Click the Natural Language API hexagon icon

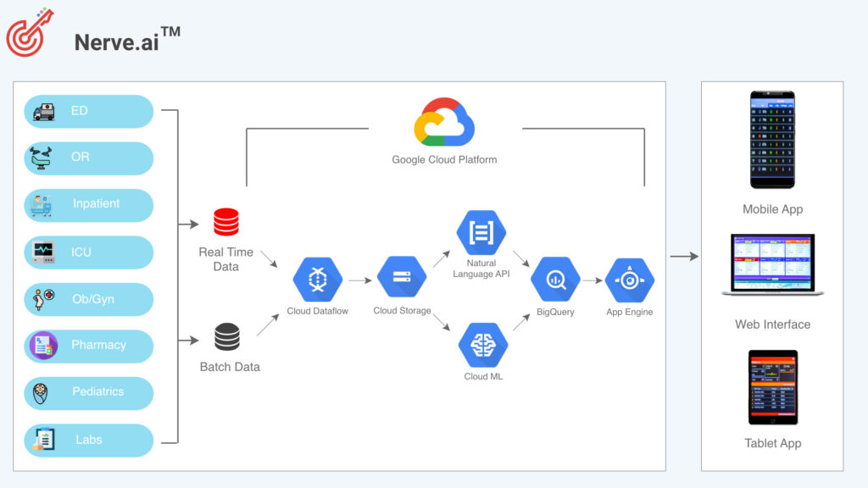point(481,232)
